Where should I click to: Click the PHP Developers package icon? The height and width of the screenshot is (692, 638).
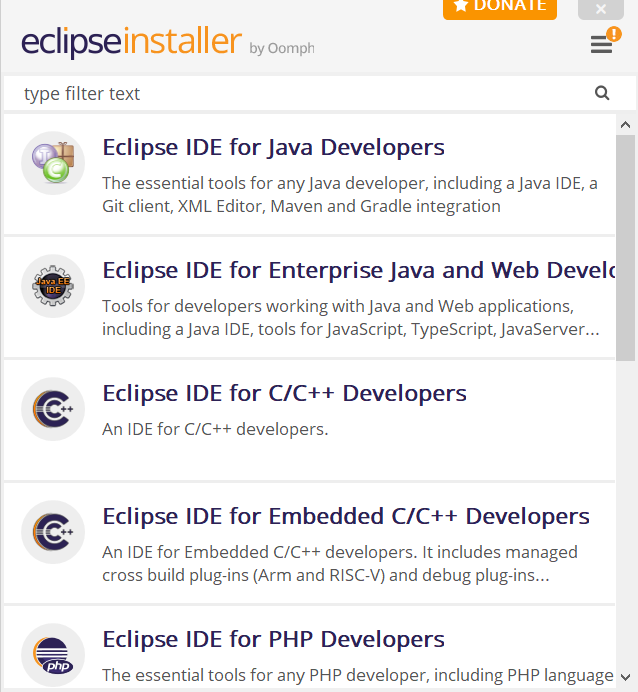point(53,655)
